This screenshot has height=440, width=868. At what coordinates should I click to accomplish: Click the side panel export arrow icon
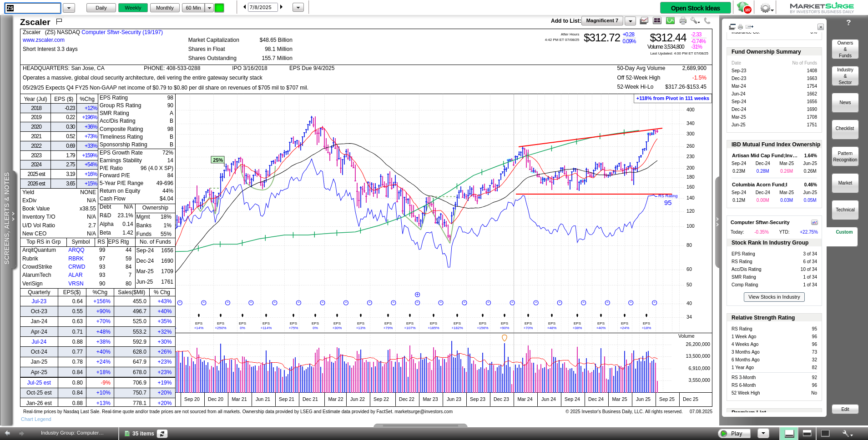750,27
